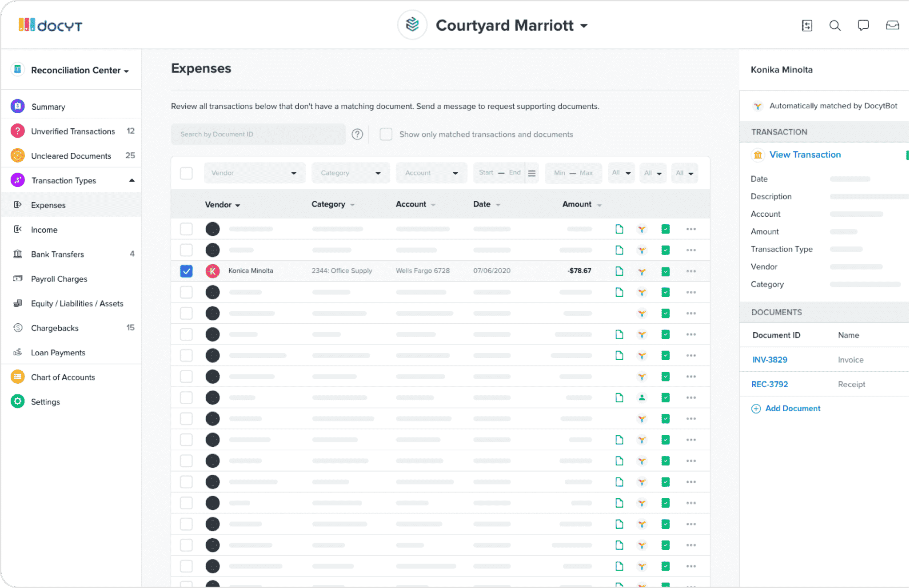Viewport: 910px width, 588px height.
Task: Check the first transaction row checkbox
Action: click(x=186, y=229)
